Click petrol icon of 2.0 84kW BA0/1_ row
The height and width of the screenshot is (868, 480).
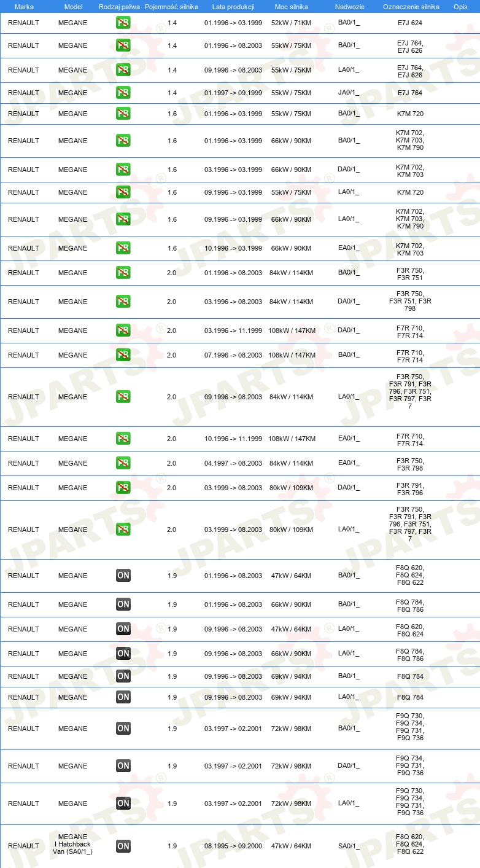(123, 273)
